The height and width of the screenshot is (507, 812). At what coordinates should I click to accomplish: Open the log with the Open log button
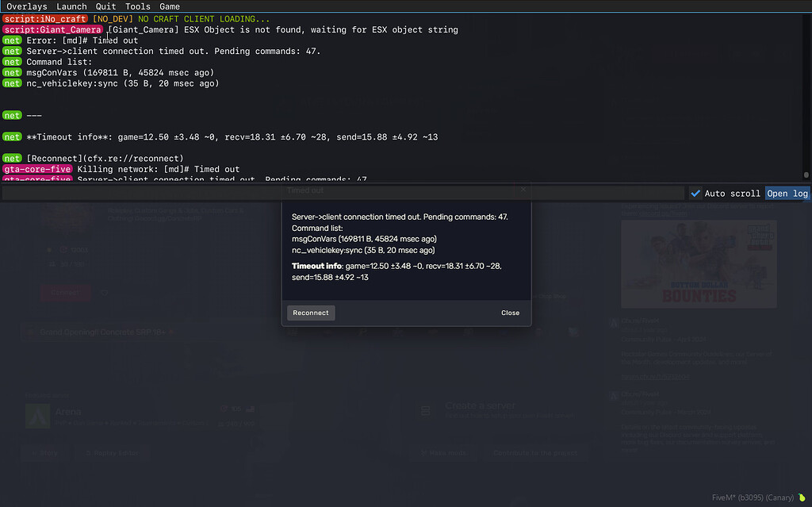point(787,192)
